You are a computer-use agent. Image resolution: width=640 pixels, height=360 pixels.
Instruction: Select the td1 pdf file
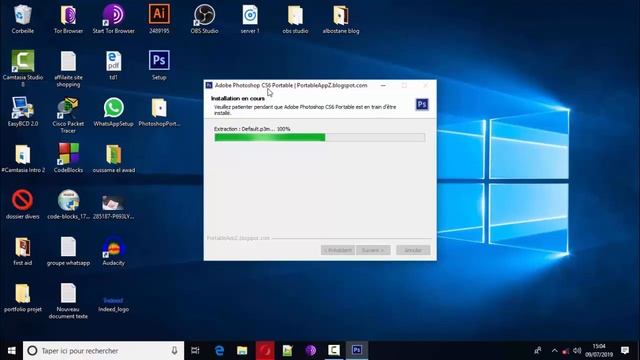tap(113, 65)
